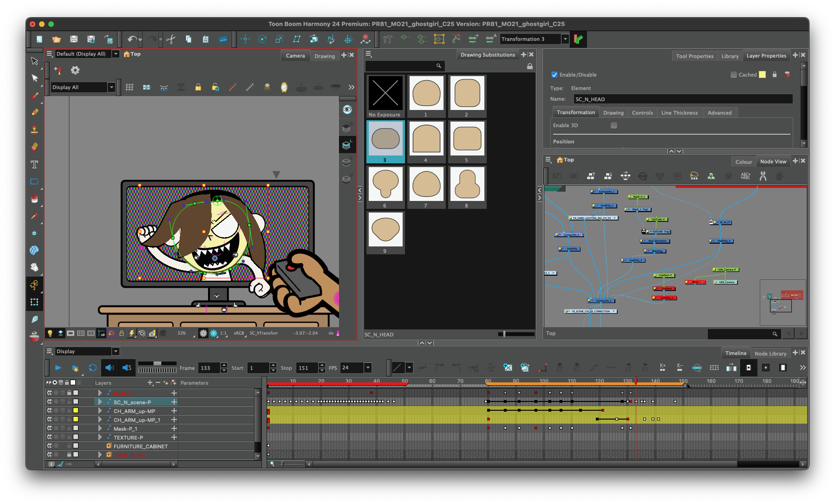Select drawing substitution thumbnail 6
The height and width of the screenshot is (504, 835).
coord(385,187)
